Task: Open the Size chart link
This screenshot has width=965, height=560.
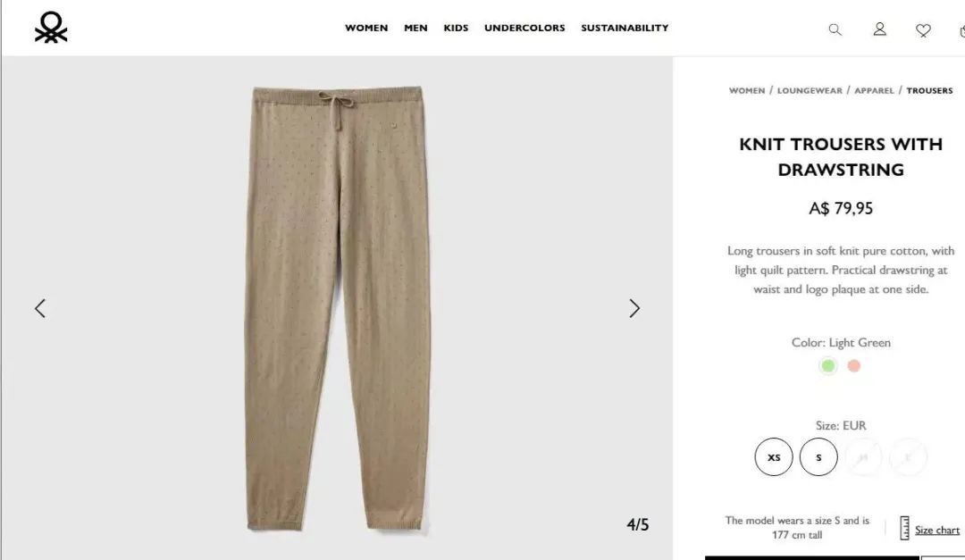Action: [x=936, y=530]
